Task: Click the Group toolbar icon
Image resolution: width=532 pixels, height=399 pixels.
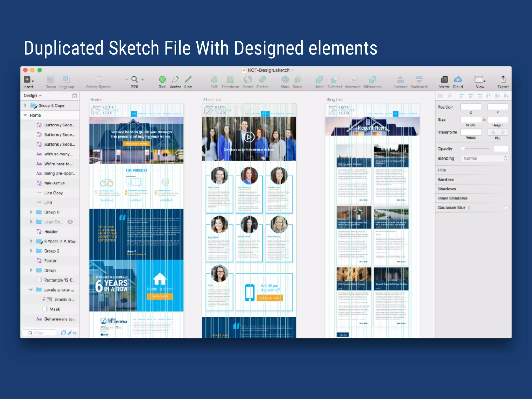Action: (51, 79)
